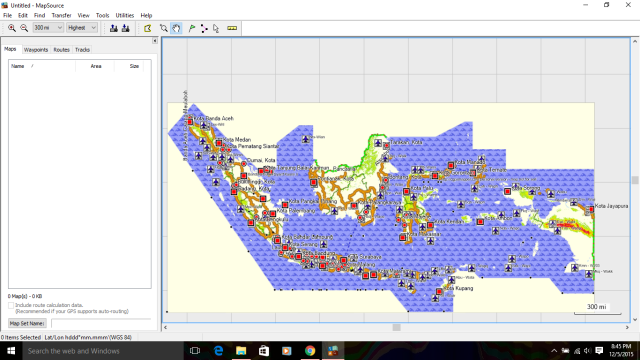This screenshot has height=360, width=640.
Task: Open the Action Center notification icon
Action: [x=599, y=351]
